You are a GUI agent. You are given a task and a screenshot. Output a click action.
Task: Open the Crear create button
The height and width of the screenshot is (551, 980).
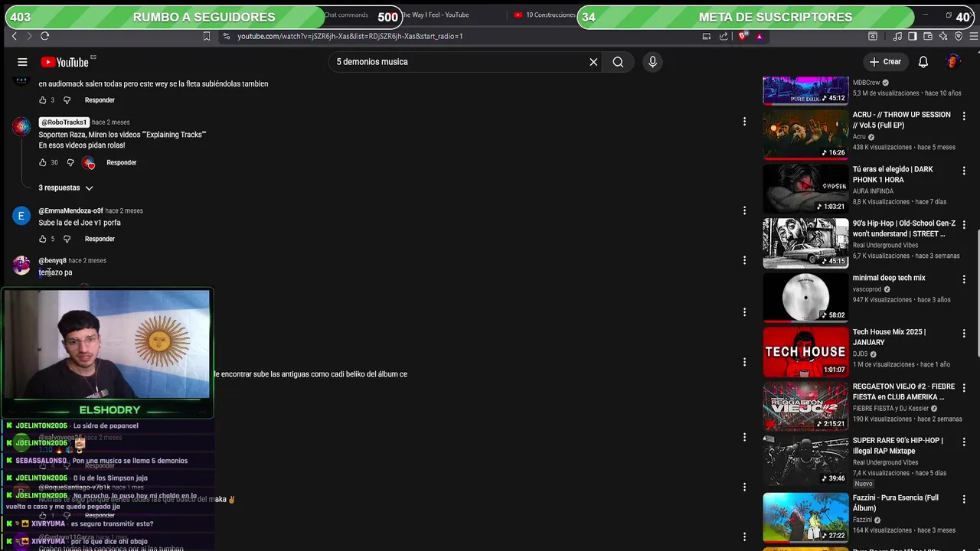point(885,62)
